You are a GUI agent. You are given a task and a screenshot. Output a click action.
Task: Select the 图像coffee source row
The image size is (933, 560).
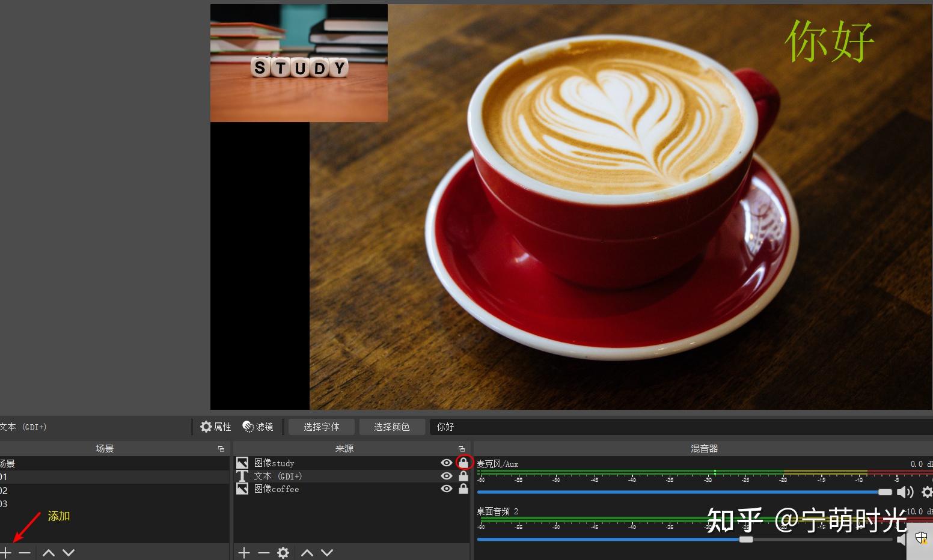(x=351, y=489)
